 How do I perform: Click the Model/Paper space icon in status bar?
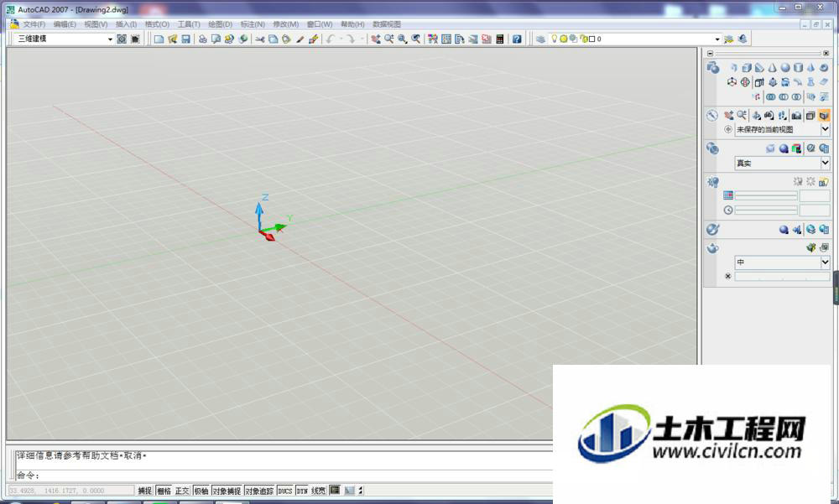click(x=335, y=490)
